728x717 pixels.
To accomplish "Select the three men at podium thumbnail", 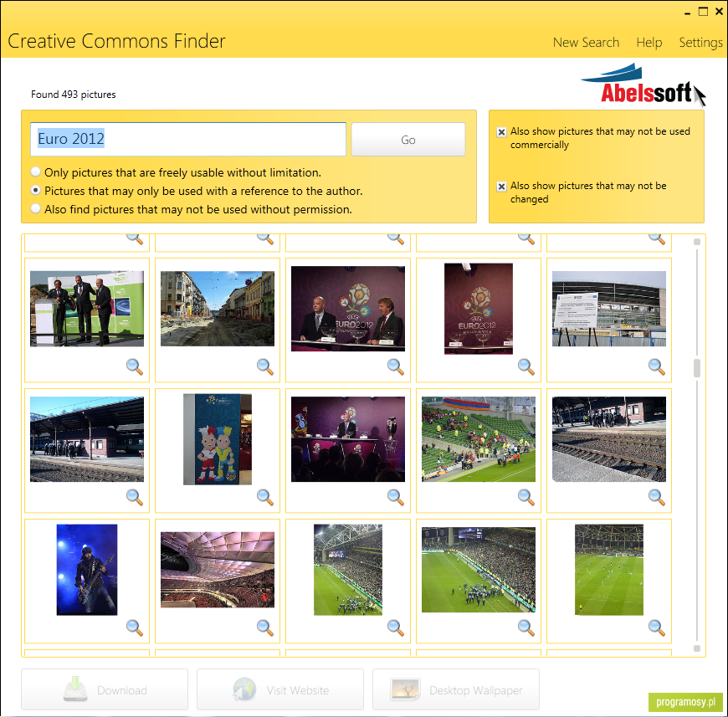I will coord(87,309).
